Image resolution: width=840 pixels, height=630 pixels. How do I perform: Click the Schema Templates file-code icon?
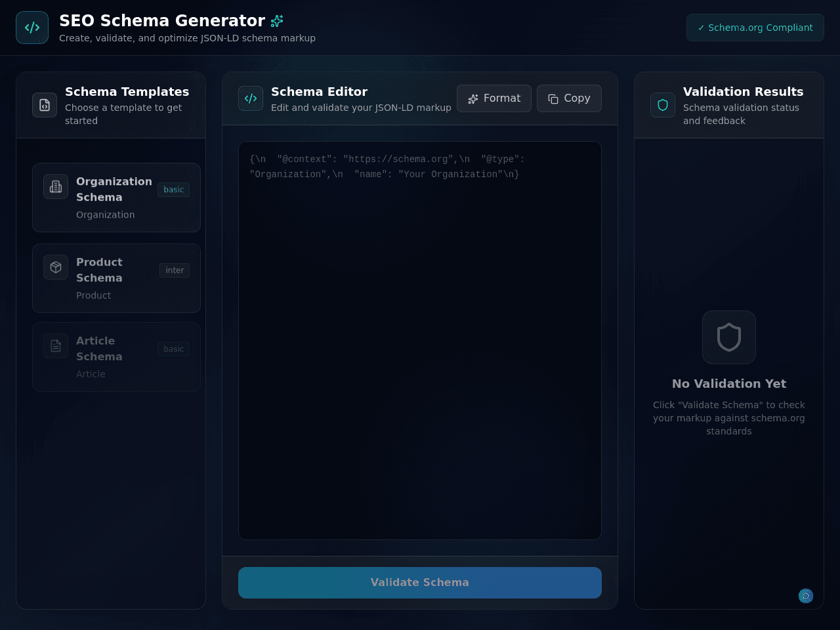[x=45, y=105]
